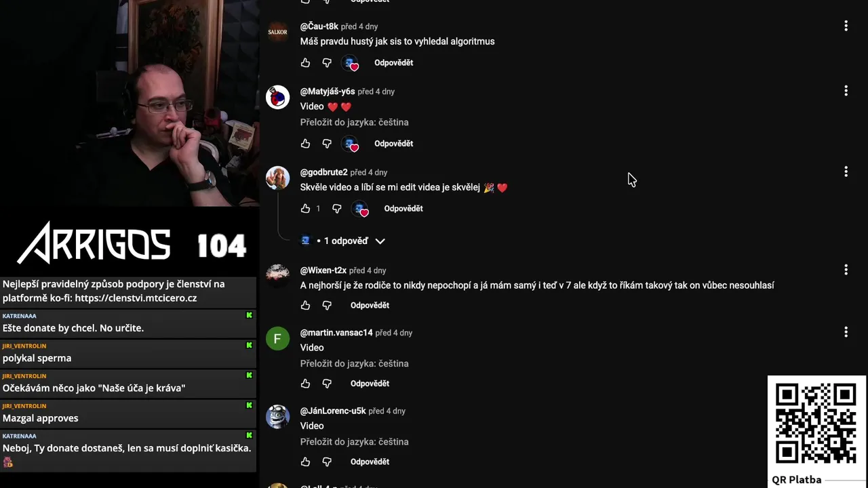Viewport: 868px width, 488px height.
Task: Click the chevron next to 1 odpověď
Action: (380, 241)
